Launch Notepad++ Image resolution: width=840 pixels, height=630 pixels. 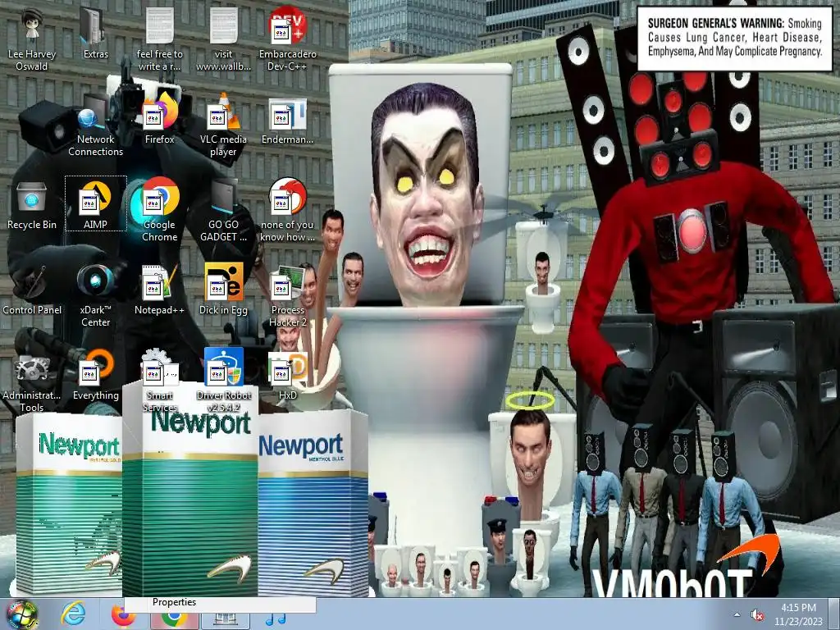tap(160, 288)
